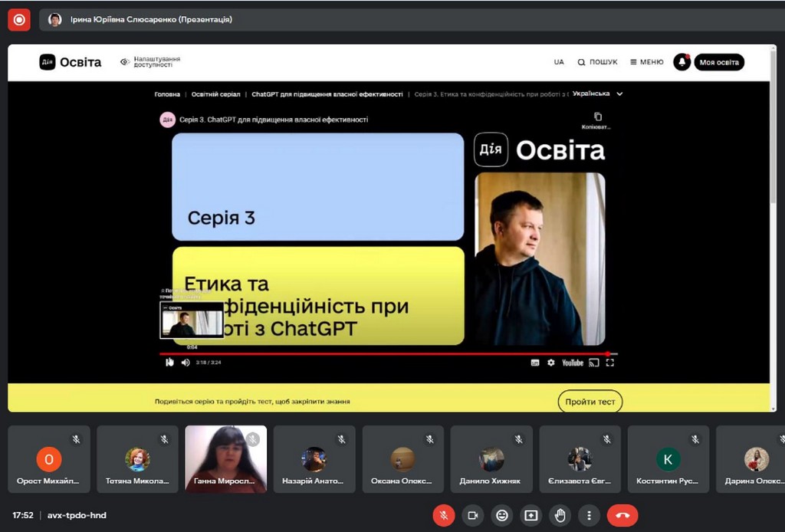This screenshot has width=785, height=532.
Task: Click the cast to TV icon
Action: point(593,363)
